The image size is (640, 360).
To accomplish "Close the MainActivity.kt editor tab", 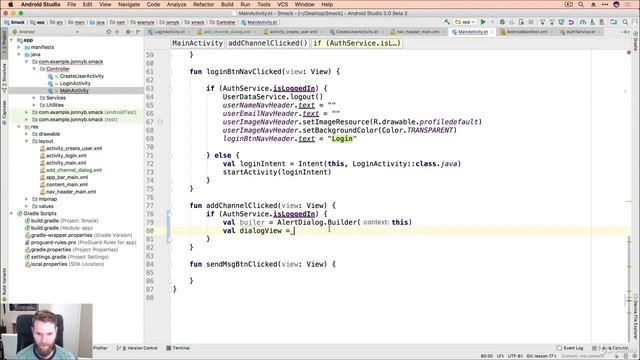I will 492,32.
